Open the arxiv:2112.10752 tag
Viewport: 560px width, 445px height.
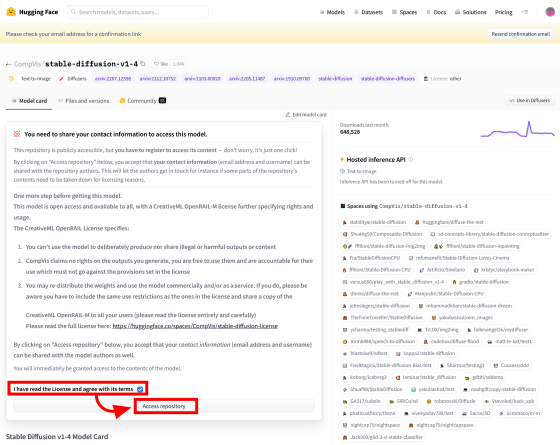pyautogui.click(x=158, y=79)
